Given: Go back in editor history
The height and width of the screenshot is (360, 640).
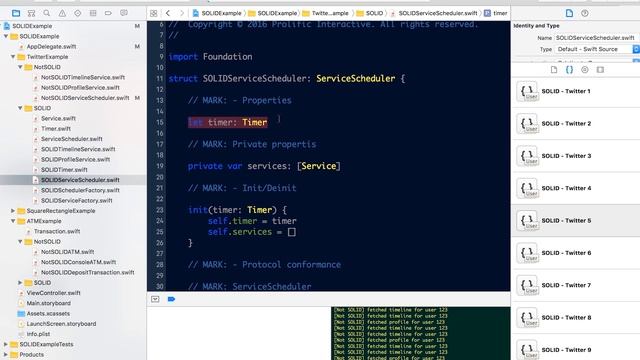Looking at the screenshot, I should (x=168, y=13).
